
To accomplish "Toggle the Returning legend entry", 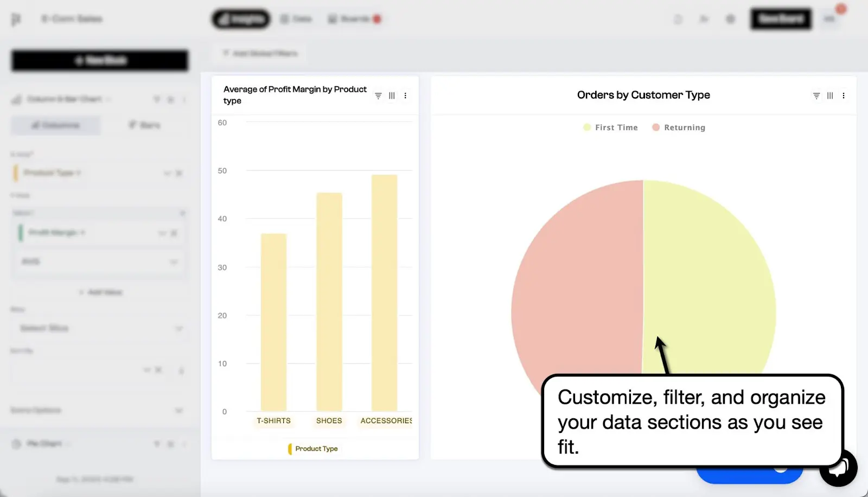I will pos(678,127).
